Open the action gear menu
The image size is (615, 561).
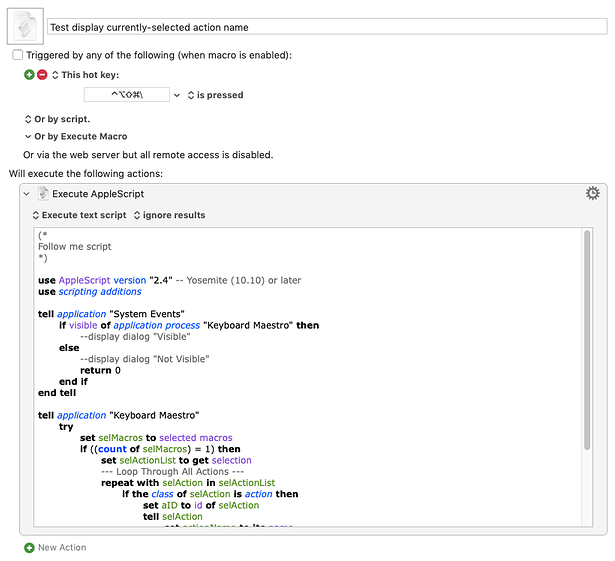click(x=592, y=193)
